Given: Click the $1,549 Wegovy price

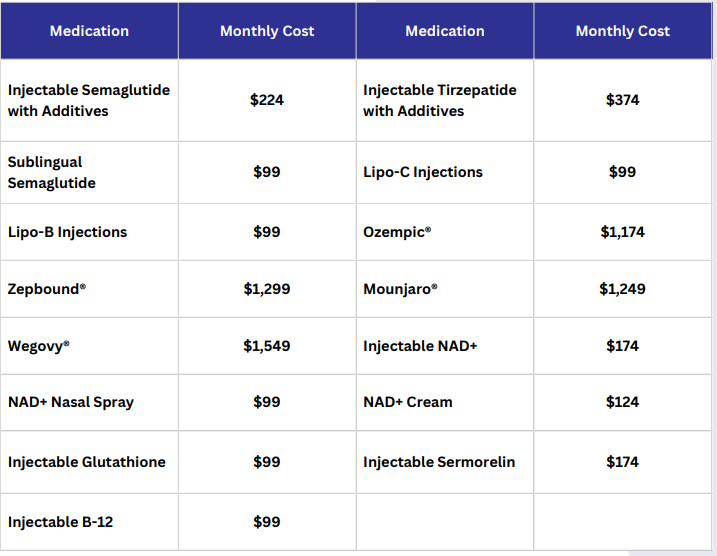Looking at the screenshot, I should 267,346.
